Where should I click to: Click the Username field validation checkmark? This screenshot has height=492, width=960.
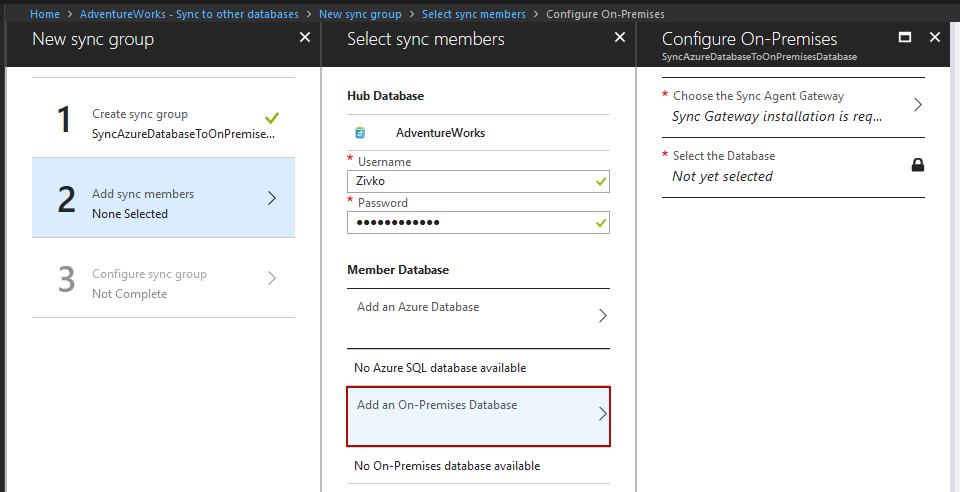pyautogui.click(x=600, y=182)
